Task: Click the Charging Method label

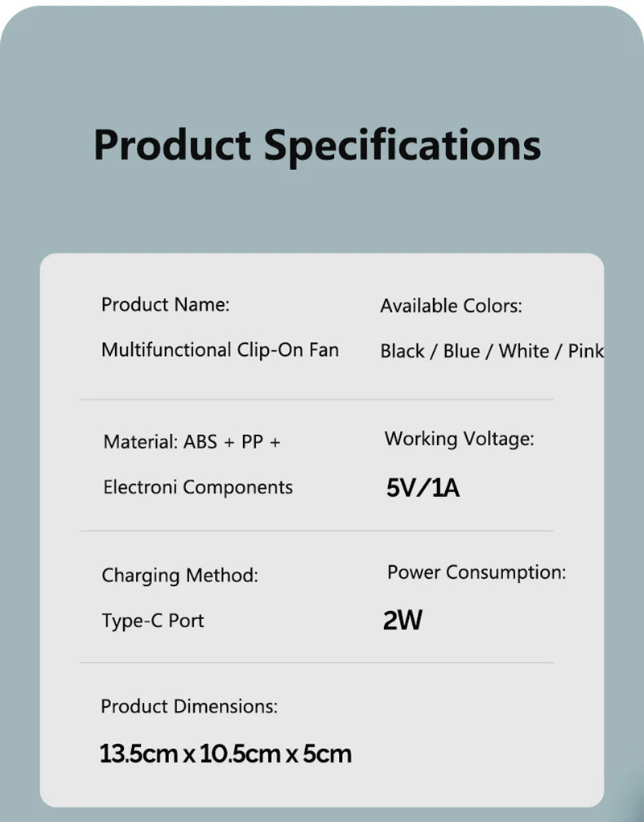Action: tap(180, 576)
